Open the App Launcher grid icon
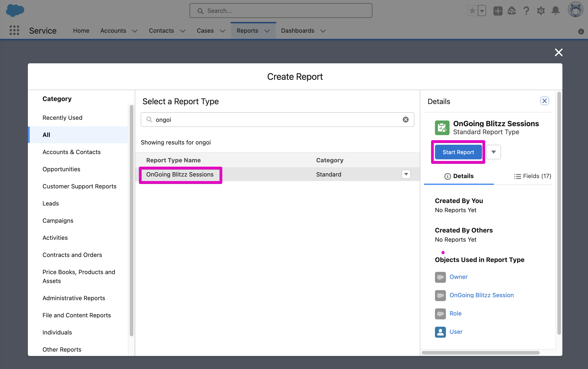The width and height of the screenshot is (588, 369). coord(14,30)
